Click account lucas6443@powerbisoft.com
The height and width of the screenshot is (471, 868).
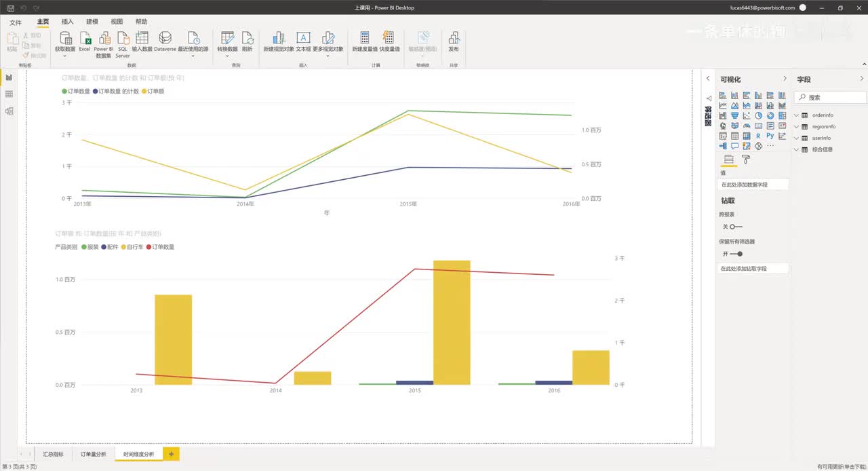[762, 7]
